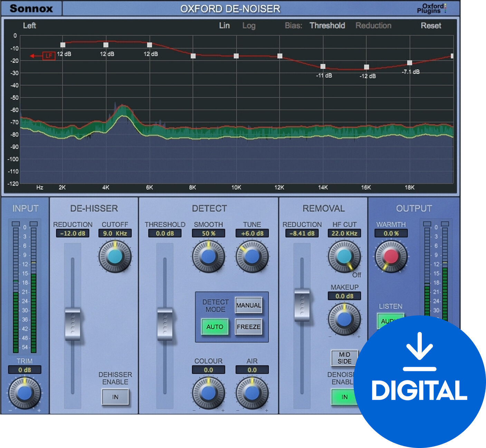486x448 pixels.
Task: Turn the SMOOTH knob in Detect section
Action: point(208,256)
